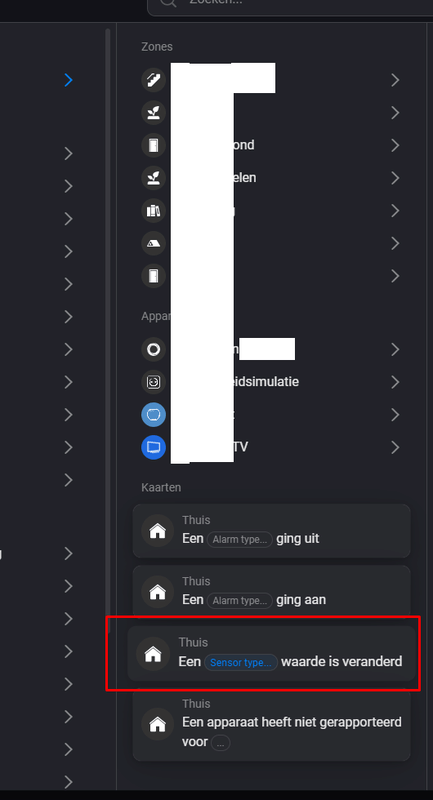433x800 pixels.
Task: Click the '...' placeholder after 'voor'
Action: [220, 743]
